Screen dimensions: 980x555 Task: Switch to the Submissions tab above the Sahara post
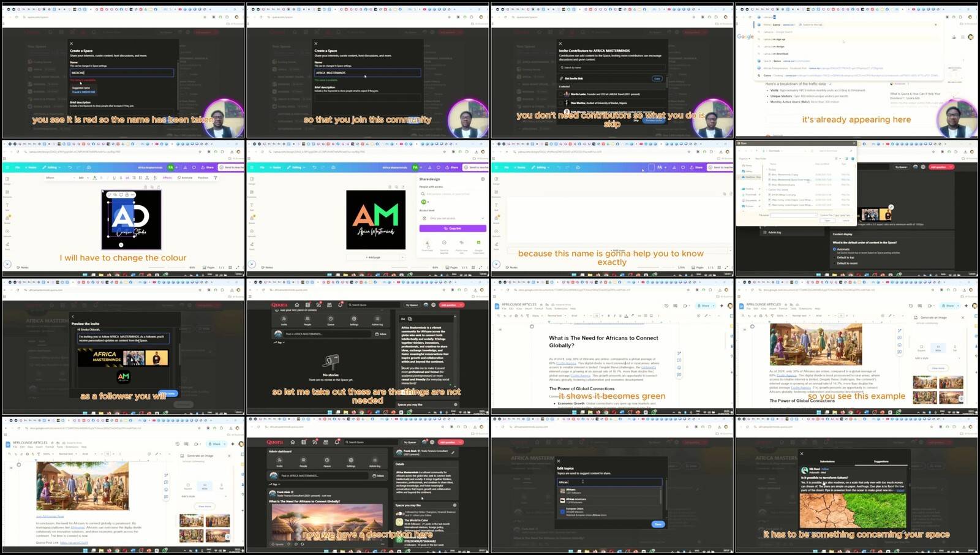[x=827, y=461]
